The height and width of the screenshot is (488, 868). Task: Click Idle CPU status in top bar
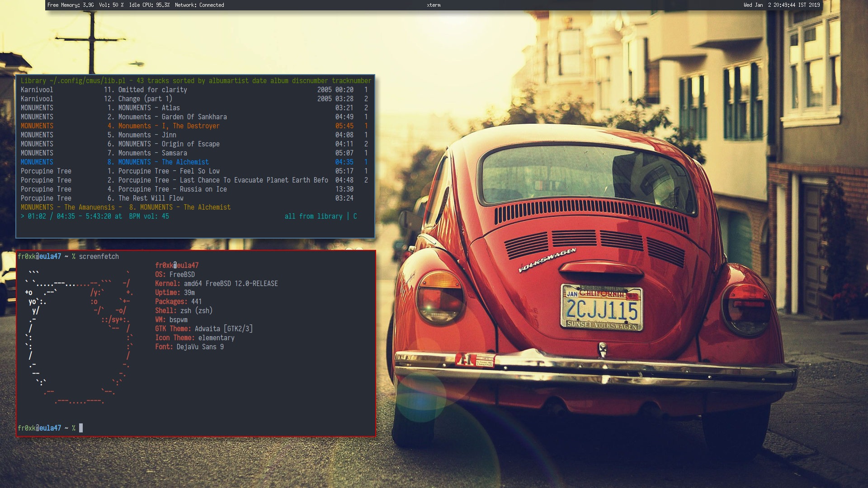point(149,5)
